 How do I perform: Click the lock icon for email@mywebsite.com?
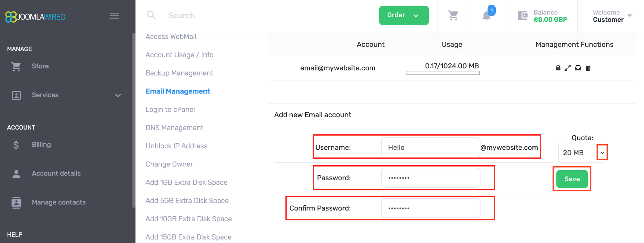558,68
